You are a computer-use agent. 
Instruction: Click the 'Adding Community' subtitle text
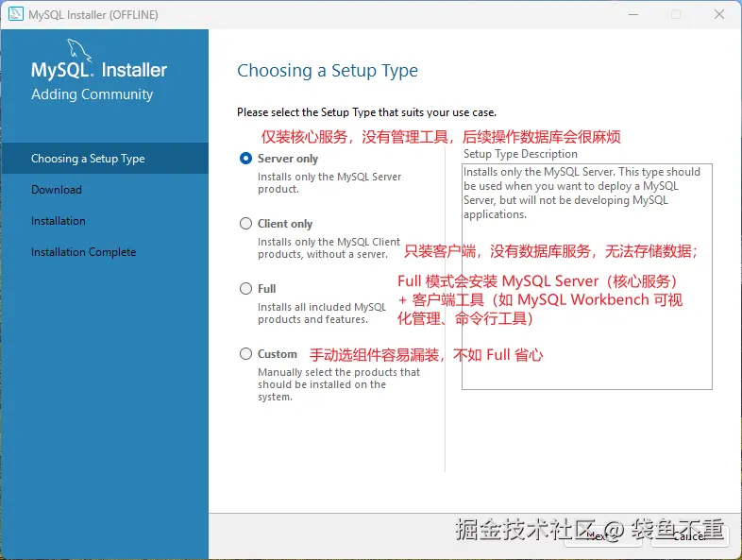pyautogui.click(x=93, y=94)
